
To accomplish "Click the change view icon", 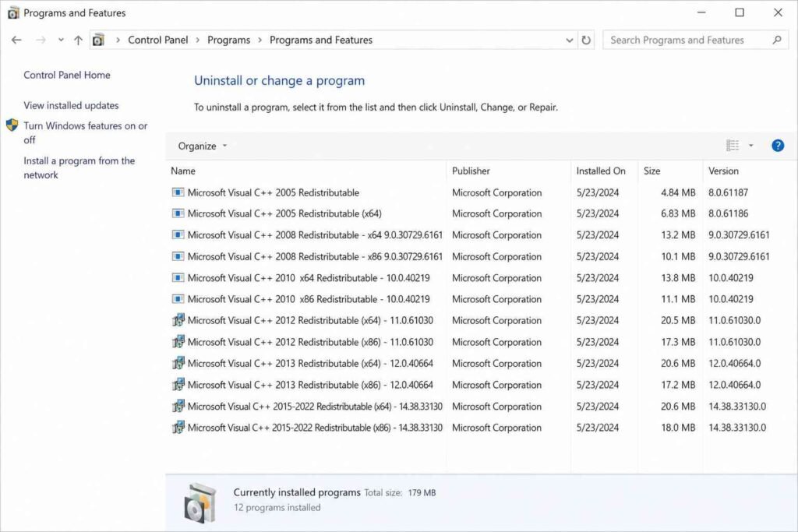I will (x=733, y=146).
